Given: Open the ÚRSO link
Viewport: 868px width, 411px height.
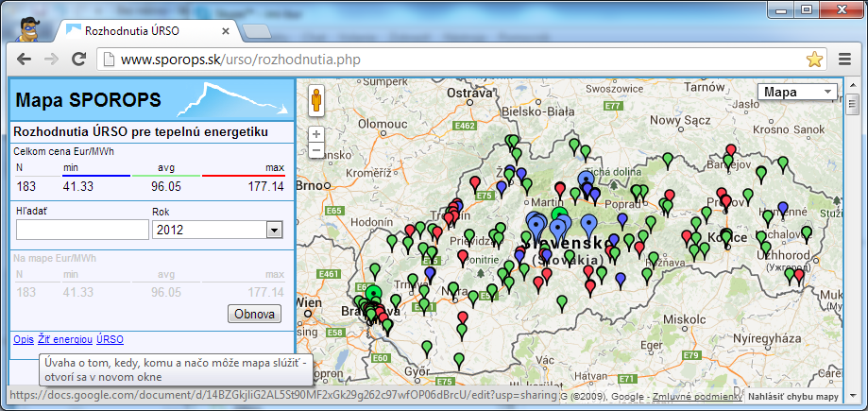Looking at the screenshot, I should pos(111,339).
